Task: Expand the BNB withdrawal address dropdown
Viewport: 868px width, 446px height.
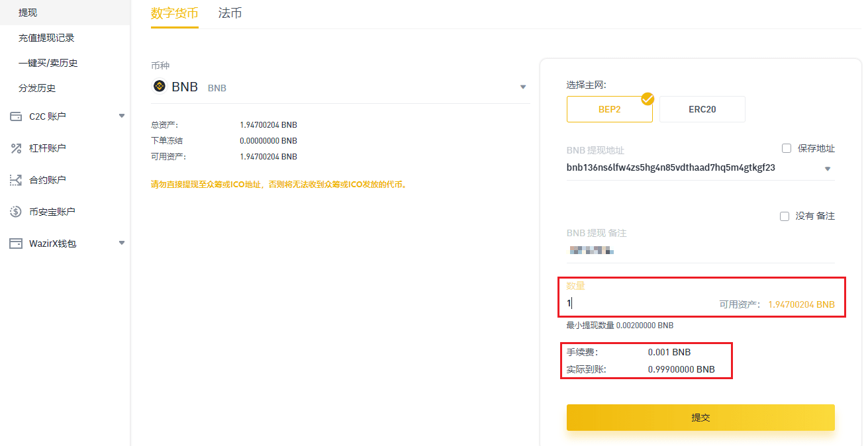Action: coord(827,169)
